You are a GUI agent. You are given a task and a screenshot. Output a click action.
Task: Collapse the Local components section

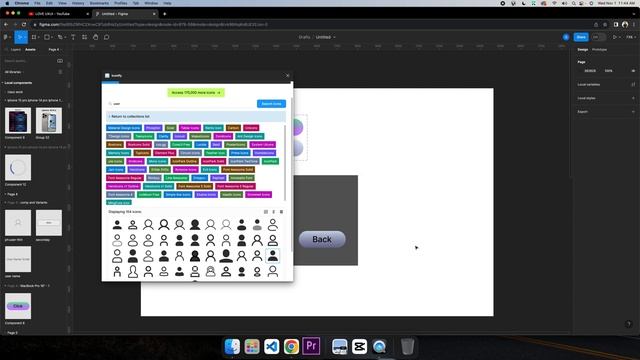(x=18, y=83)
